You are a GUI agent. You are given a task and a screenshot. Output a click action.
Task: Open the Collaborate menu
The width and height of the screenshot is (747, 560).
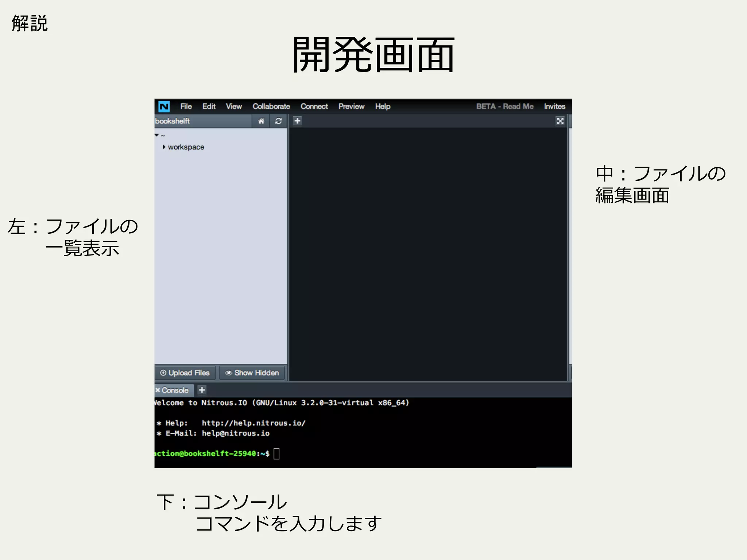point(271,106)
